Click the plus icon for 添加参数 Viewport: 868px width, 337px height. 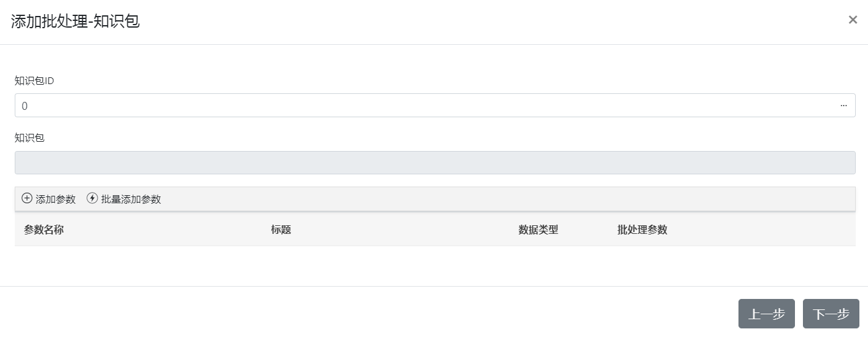pyautogui.click(x=27, y=198)
